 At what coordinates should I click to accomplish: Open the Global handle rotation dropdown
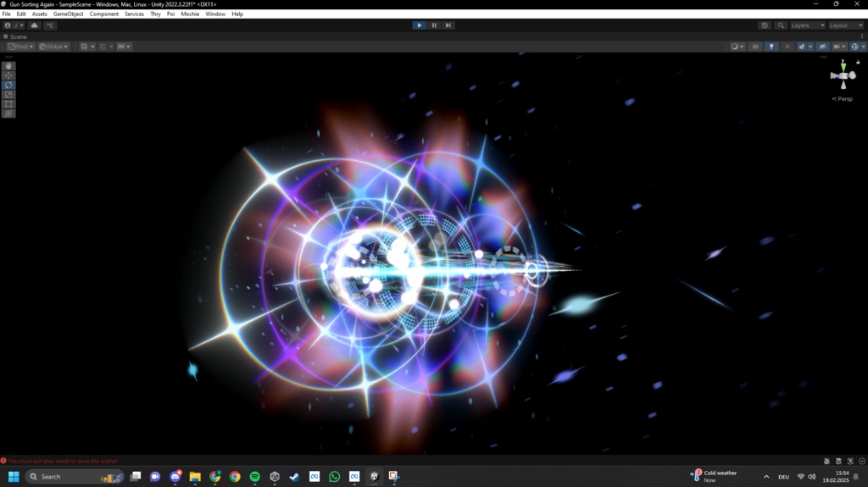[53, 47]
